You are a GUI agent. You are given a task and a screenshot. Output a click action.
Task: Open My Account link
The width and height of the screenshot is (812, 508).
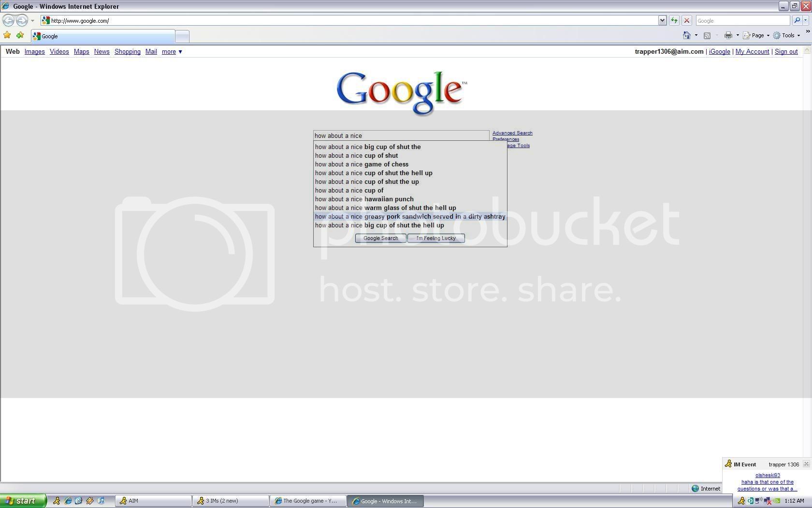pyautogui.click(x=752, y=51)
